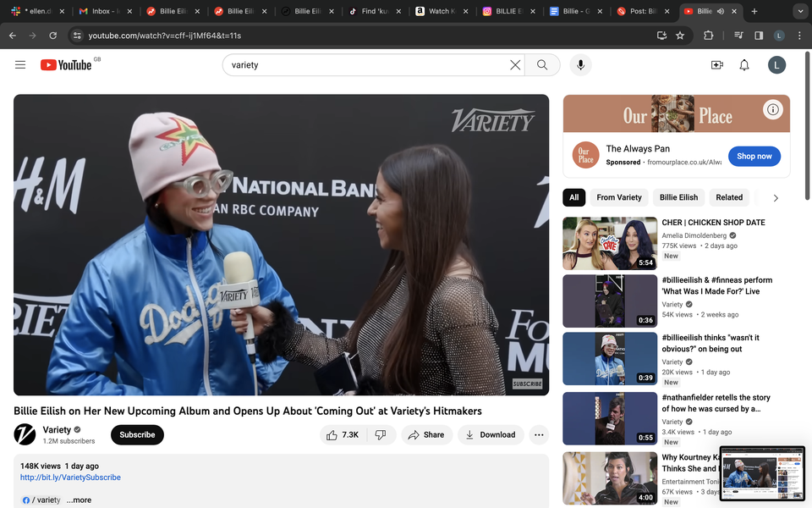812x508 pixels.
Task: Click the SUBSCRIBE watermark on video
Action: (x=527, y=384)
